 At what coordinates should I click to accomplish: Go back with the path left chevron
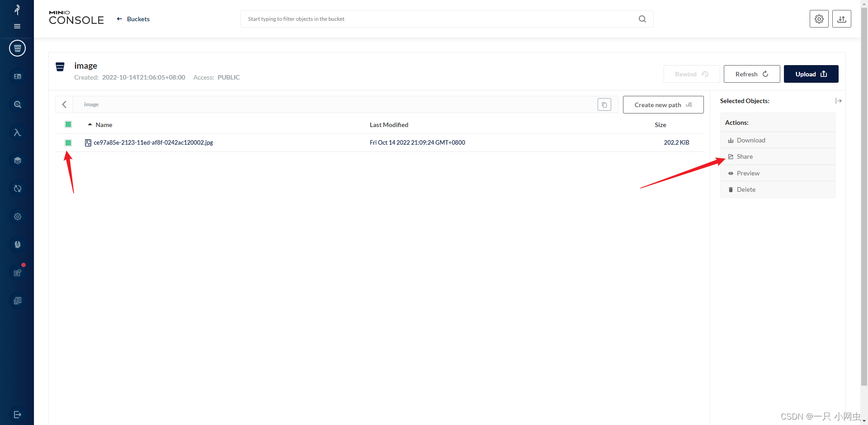[64, 104]
